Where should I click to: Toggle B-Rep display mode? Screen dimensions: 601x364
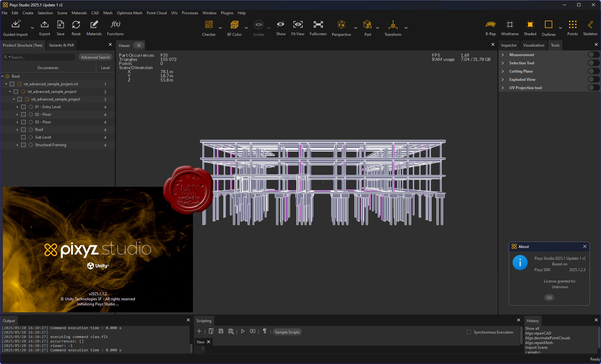[490, 24]
